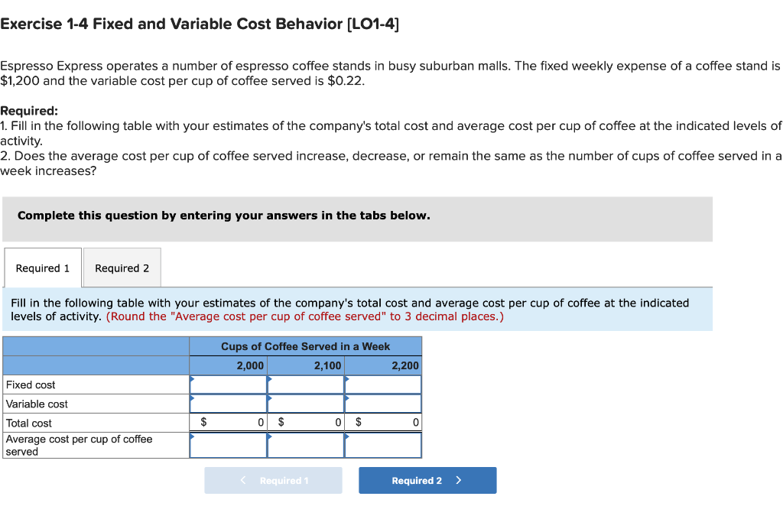Click the Total cost value for 2,200 cups
783x532 pixels.
click(382, 422)
